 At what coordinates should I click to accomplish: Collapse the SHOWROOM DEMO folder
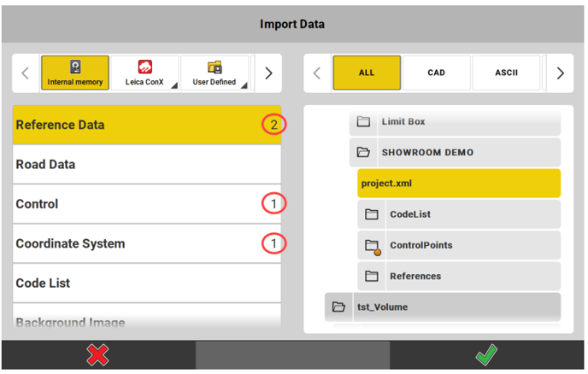[455, 153]
